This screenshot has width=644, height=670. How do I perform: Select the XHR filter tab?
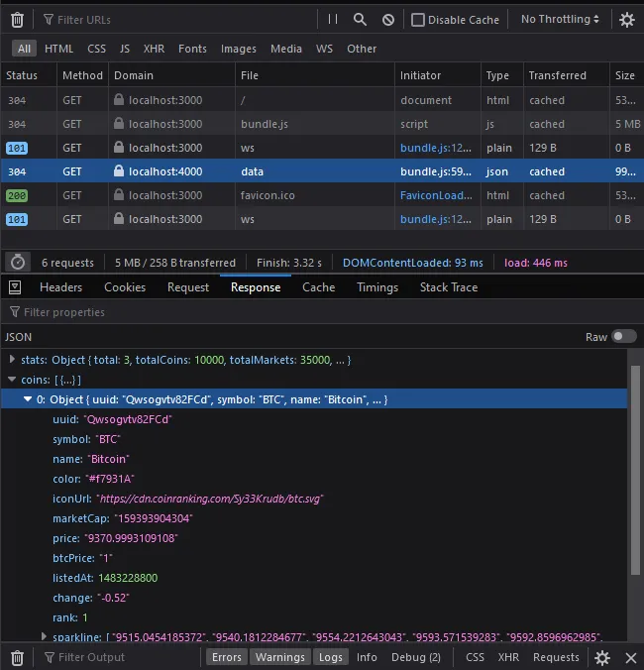tap(154, 49)
